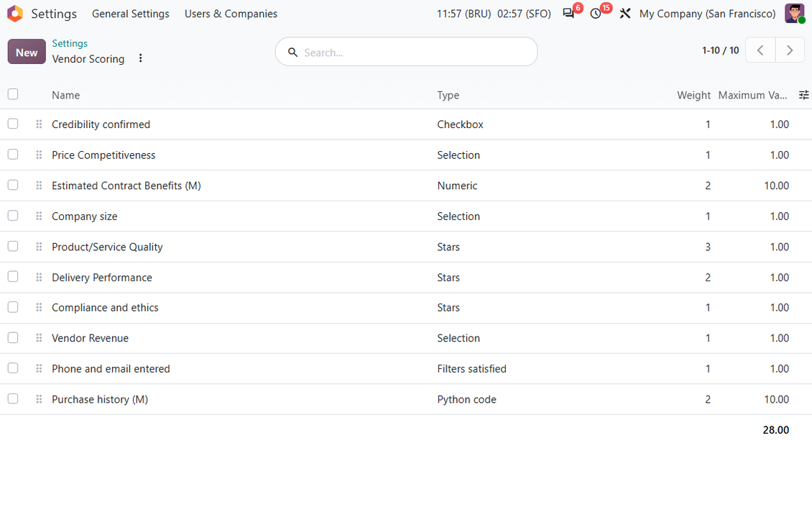Click the user avatar picture
The height and width of the screenshot is (520, 812).
[x=794, y=14]
